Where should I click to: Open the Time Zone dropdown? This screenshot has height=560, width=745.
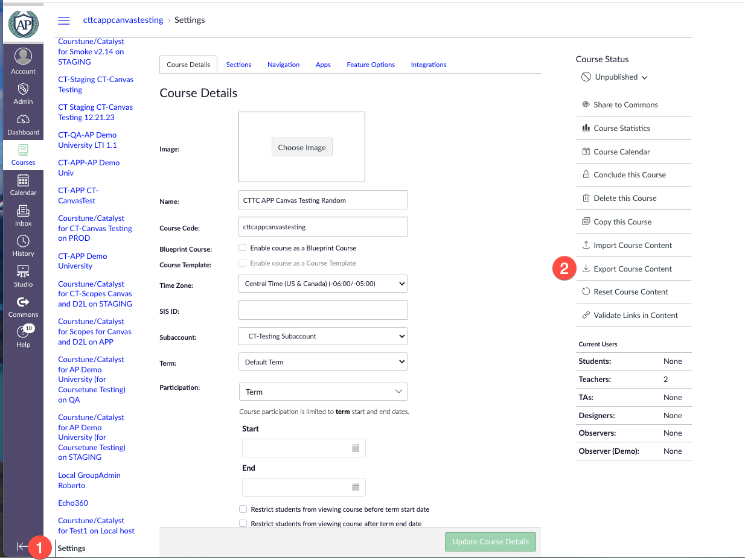tap(323, 284)
